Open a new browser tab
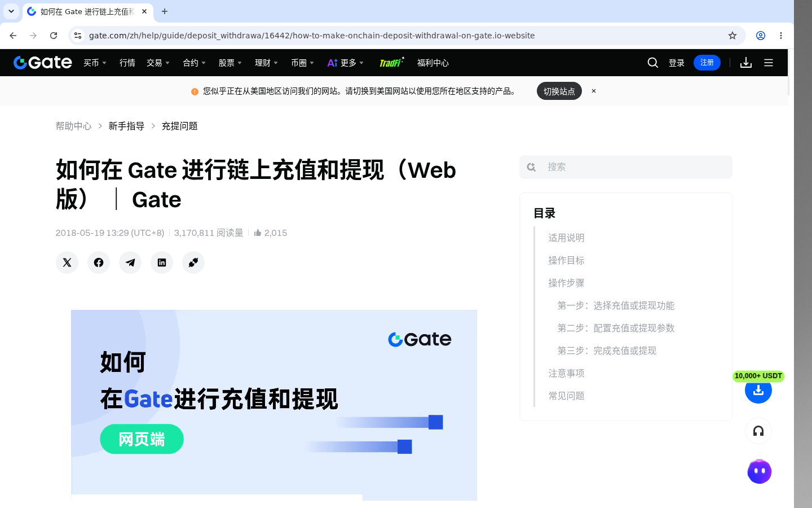This screenshot has width=812, height=508. (165, 11)
